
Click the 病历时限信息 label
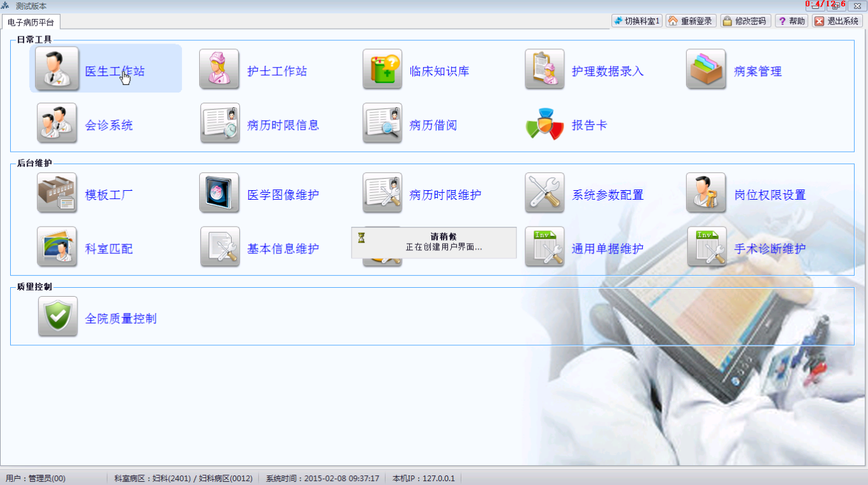(x=283, y=125)
